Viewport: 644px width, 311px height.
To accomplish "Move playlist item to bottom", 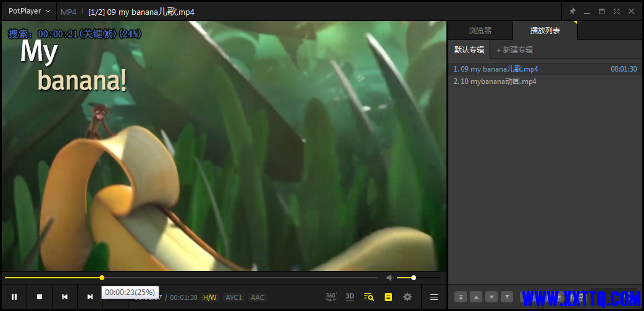I will [x=507, y=297].
